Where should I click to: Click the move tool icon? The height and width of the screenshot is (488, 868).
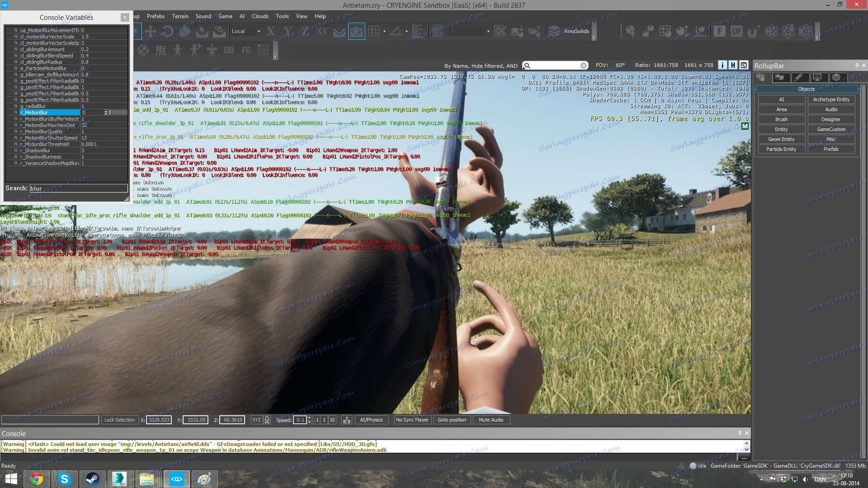151,31
